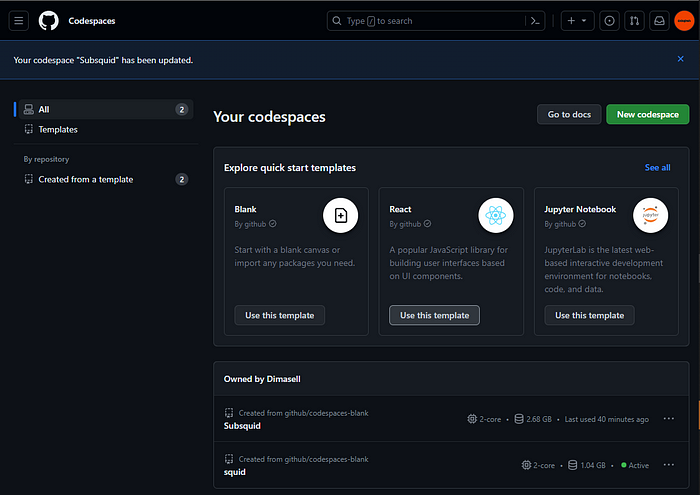Open the squid codespace name
The image size is (700, 495).
[234, 472]
